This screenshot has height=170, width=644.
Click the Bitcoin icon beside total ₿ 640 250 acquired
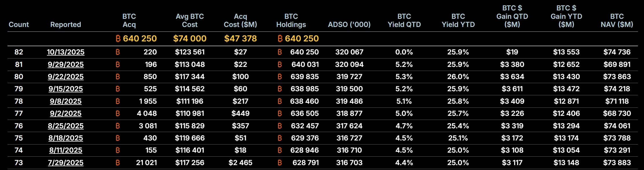click(118, 39)
